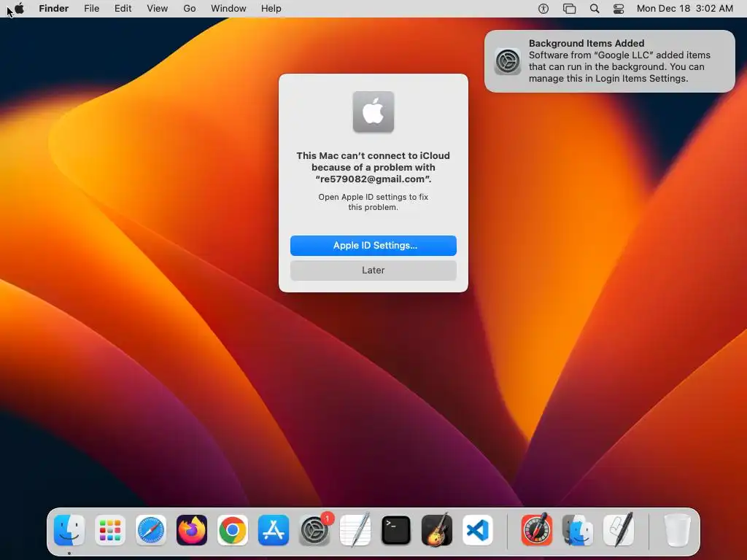This screenshot has height=560, width=747.
Task: Launch Google Chrome from the Dock
Action: coord(233,530)
